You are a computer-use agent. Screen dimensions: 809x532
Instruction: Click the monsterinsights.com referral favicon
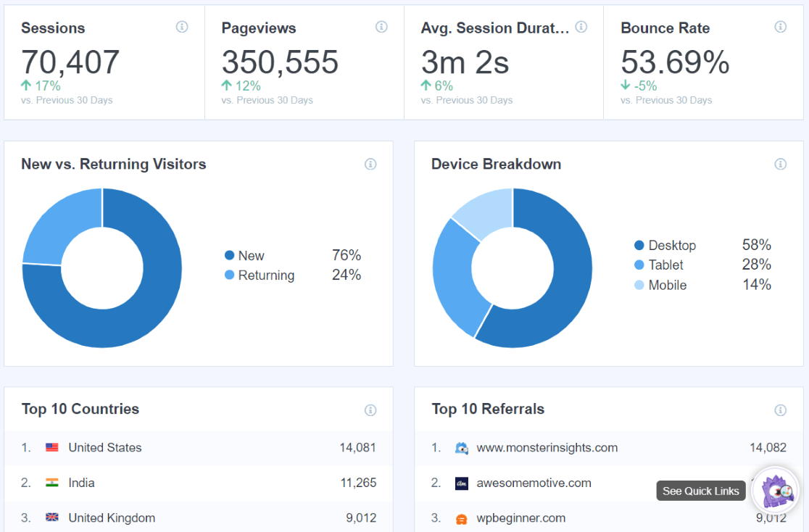(462, 448)
